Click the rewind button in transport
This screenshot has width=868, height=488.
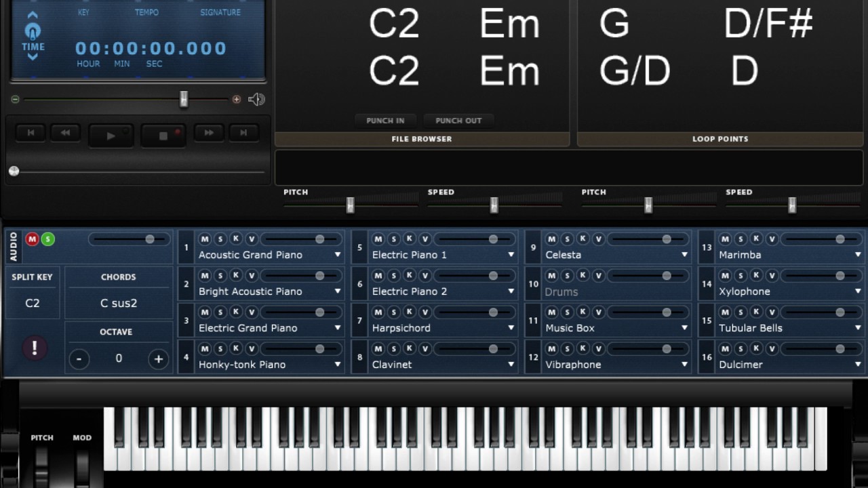[x=65, y=133]
